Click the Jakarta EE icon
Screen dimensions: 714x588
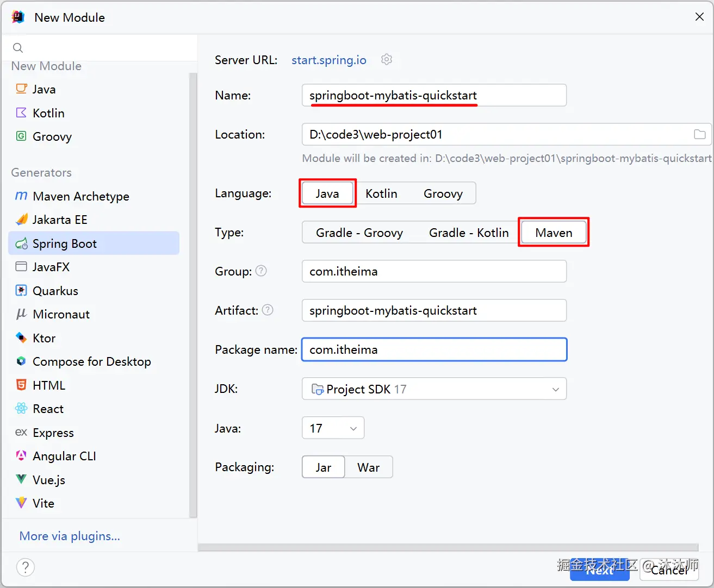pyautogui.click(x=21, y=220)
